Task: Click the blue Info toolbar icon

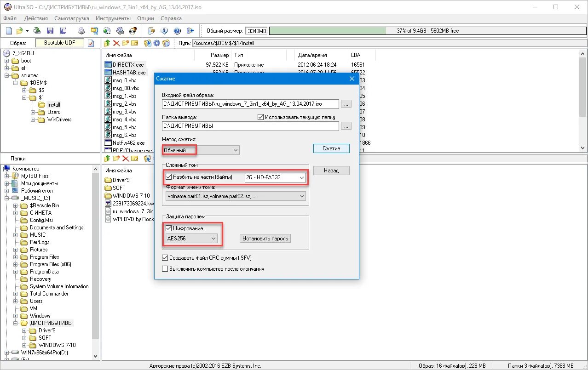Action: (164, 31)
